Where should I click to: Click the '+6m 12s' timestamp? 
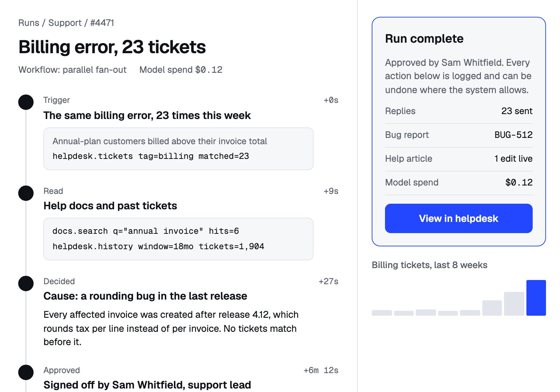(x=321, y=370)
